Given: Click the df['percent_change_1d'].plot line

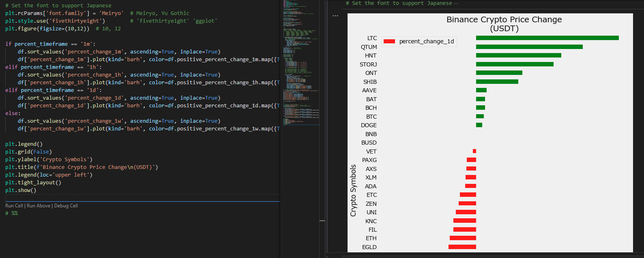Looking at the screenshot, I should (x=149, y=106).
